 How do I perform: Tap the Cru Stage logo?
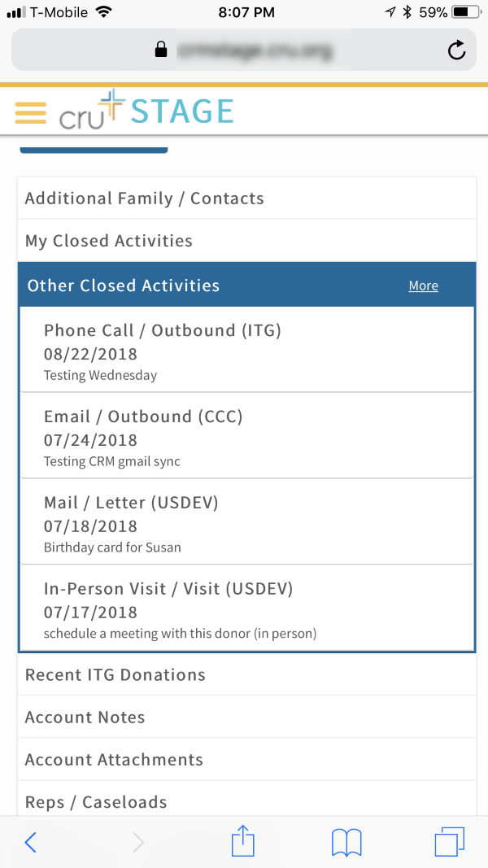point(146,112)
